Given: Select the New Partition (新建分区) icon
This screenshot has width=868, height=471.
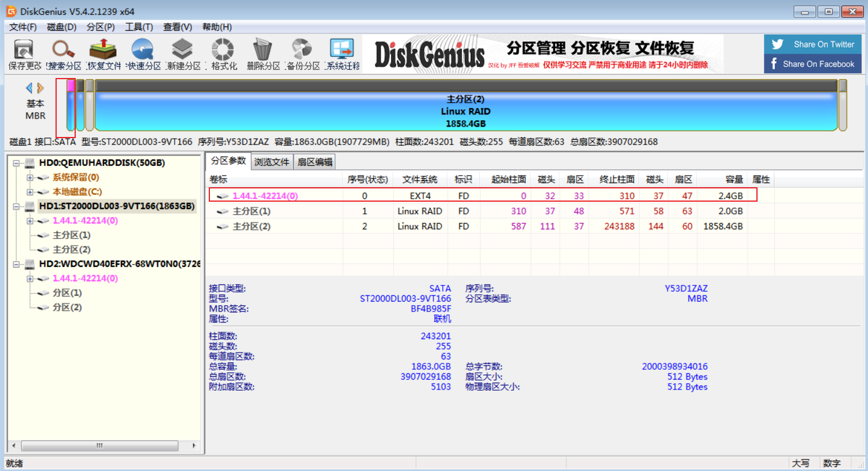Looking at the screenshot, I should [x=183, y=54].
